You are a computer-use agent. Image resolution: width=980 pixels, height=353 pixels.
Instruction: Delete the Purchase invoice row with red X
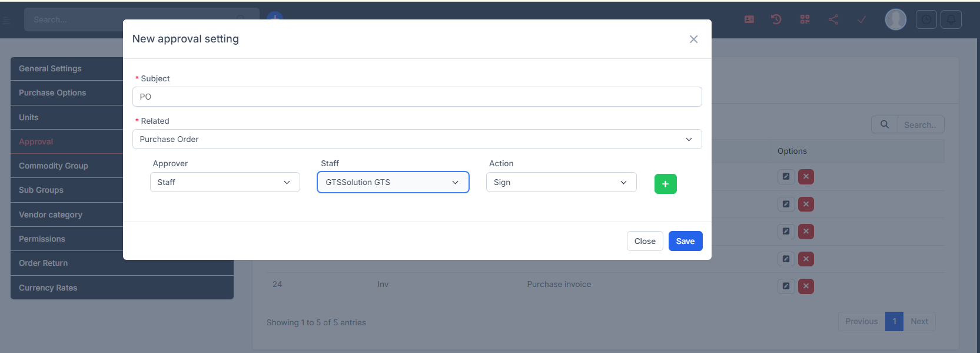point(806,286)
